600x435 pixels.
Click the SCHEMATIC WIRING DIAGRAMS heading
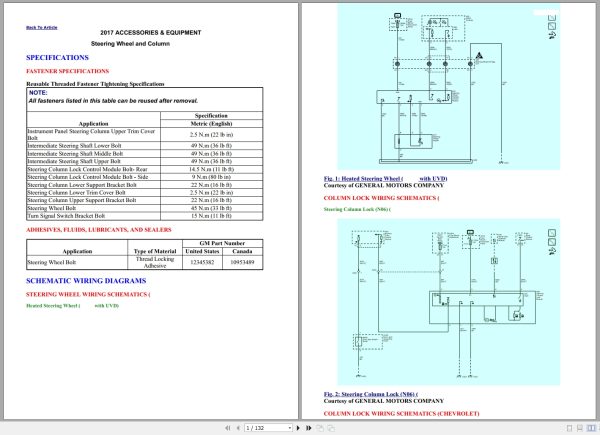(86, 281)
